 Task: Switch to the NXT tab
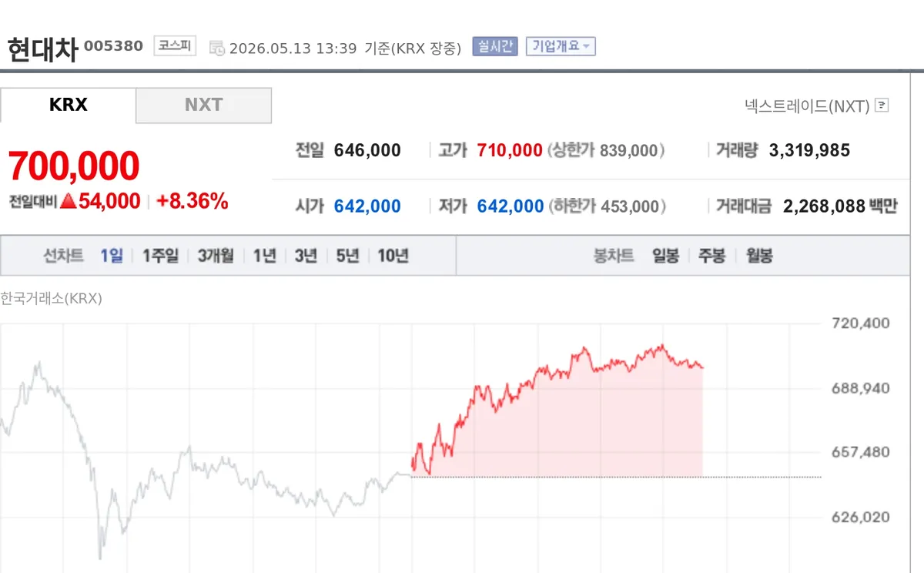pyautogui.click(x=204, y=105)
